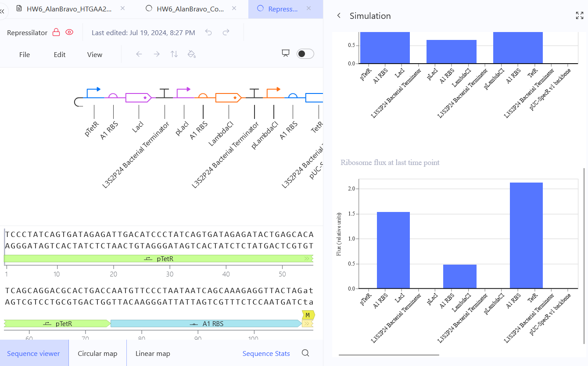Click the search magnifier icon
Image resolution: width=588 pixels, height=366 pixels.
pos(306,353)
